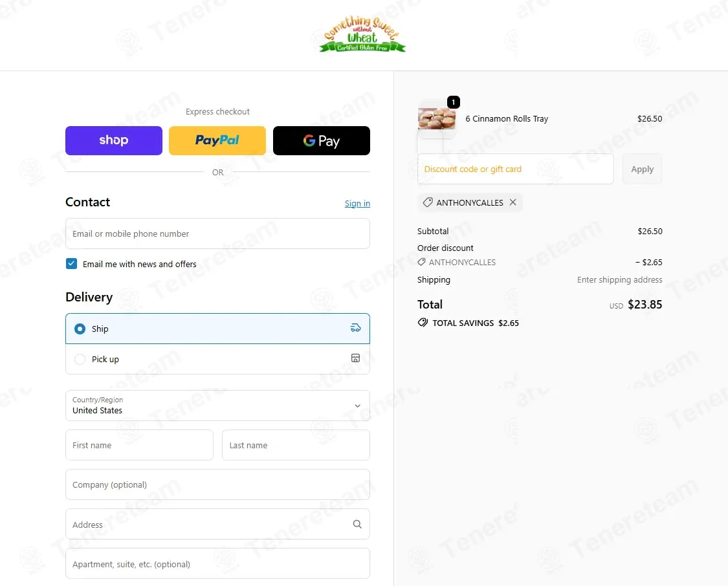The image size is (728, 586).
Task: Uncheck Email me with news and offers
Action: click(71, 263)
